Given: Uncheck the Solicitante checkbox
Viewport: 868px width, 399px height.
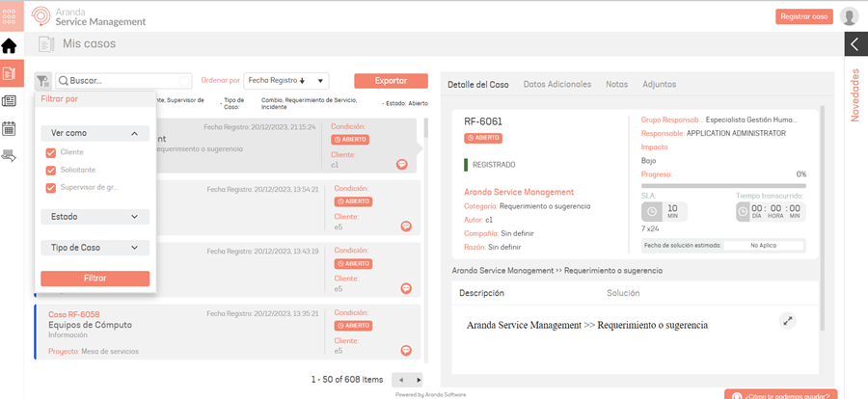Looking at the screenshot, I should coord(51,171).
